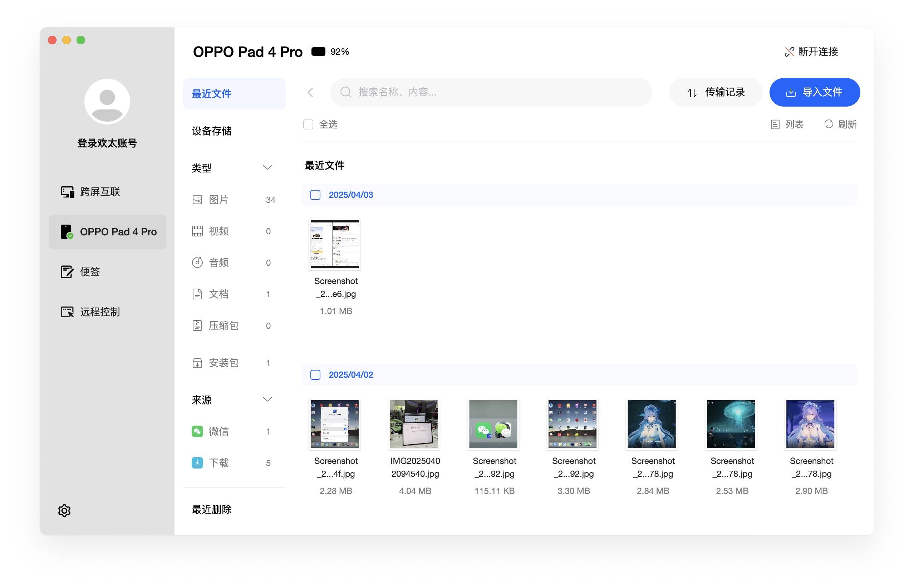Click the 1.01 MB file size
Viewport: 914px width, 588px height.
coord(336,311)
